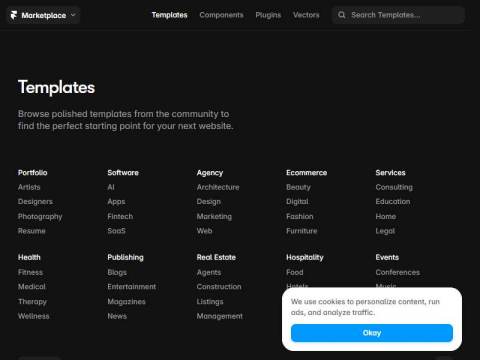Browse Conferences templates
This screenshot has width=480, height=360.
point(398,272)
